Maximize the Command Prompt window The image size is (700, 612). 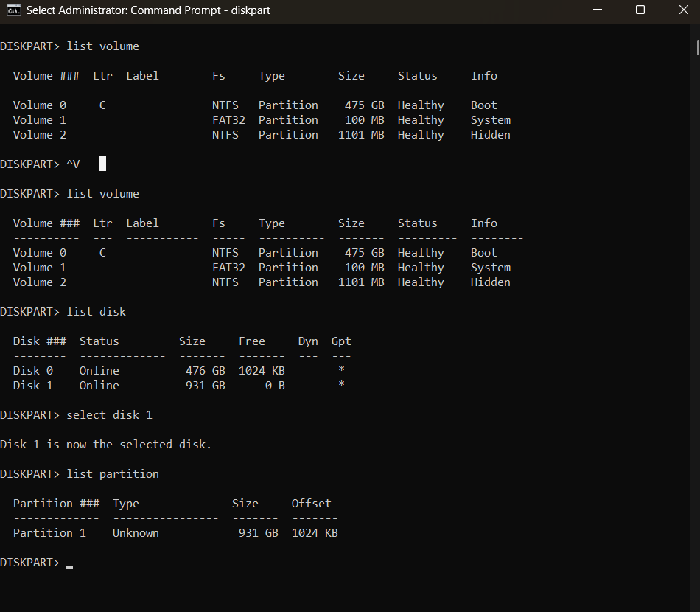point(640,10)
